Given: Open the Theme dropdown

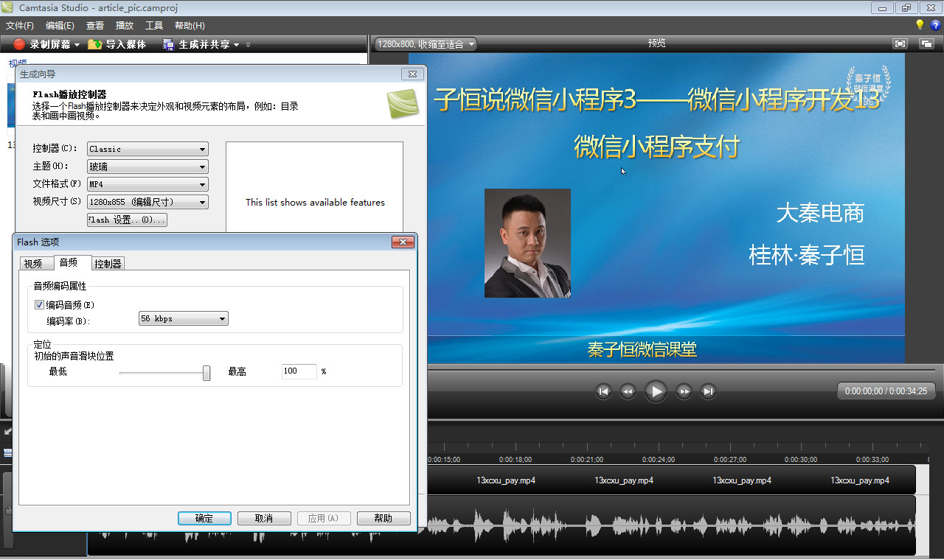Looking at the screenshot, I should pyautogui.click(x=147, y=167).
